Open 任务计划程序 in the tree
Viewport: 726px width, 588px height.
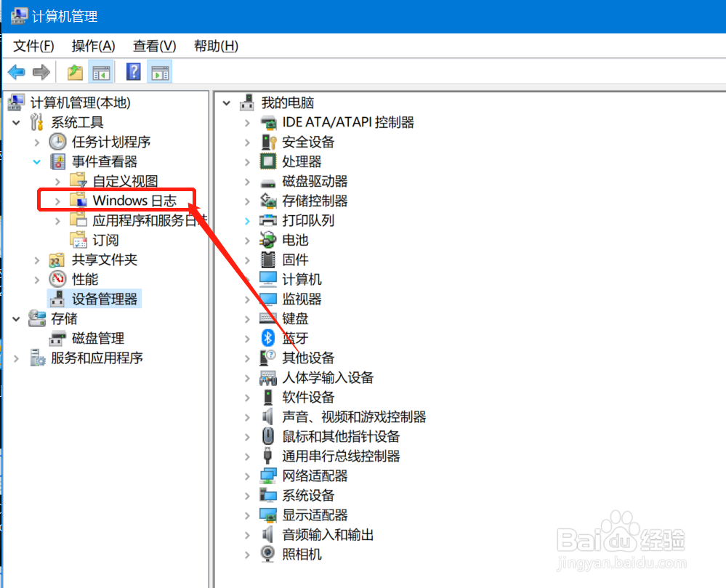point(102,142)
